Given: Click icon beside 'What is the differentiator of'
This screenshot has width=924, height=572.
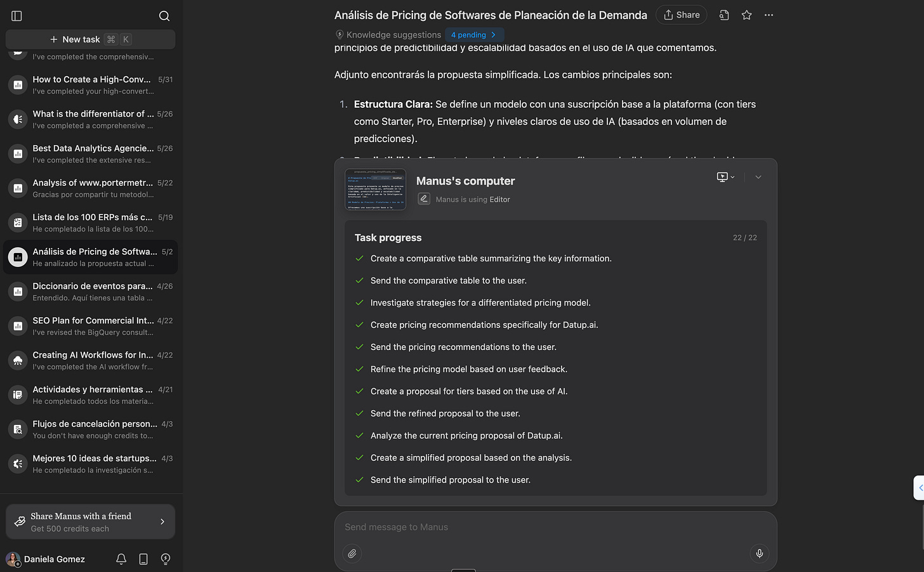Looking at the screenshot, I should pyautogui.click(x=18, y=119).
